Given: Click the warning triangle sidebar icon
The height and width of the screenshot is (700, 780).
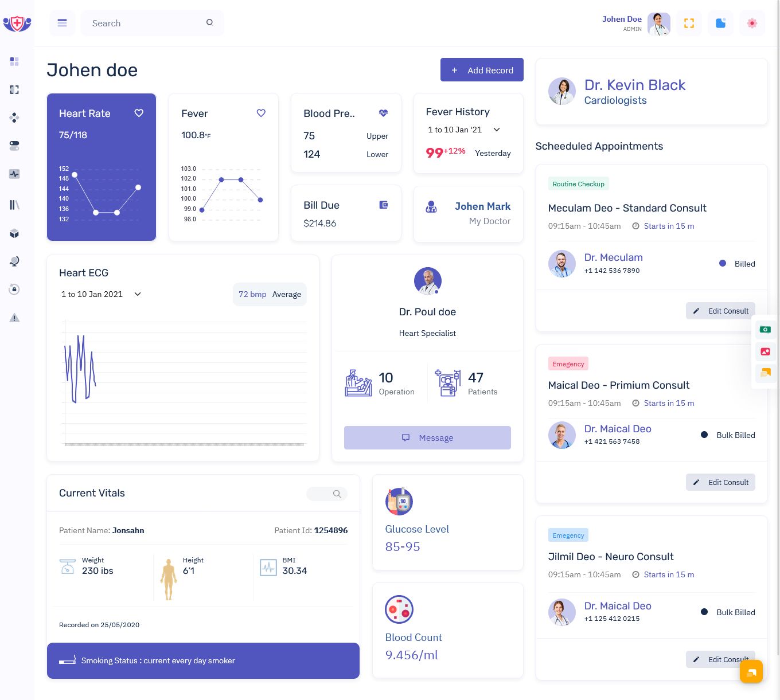Looking at the screenshot, I should pyautogui.click(x=14, y=318).
